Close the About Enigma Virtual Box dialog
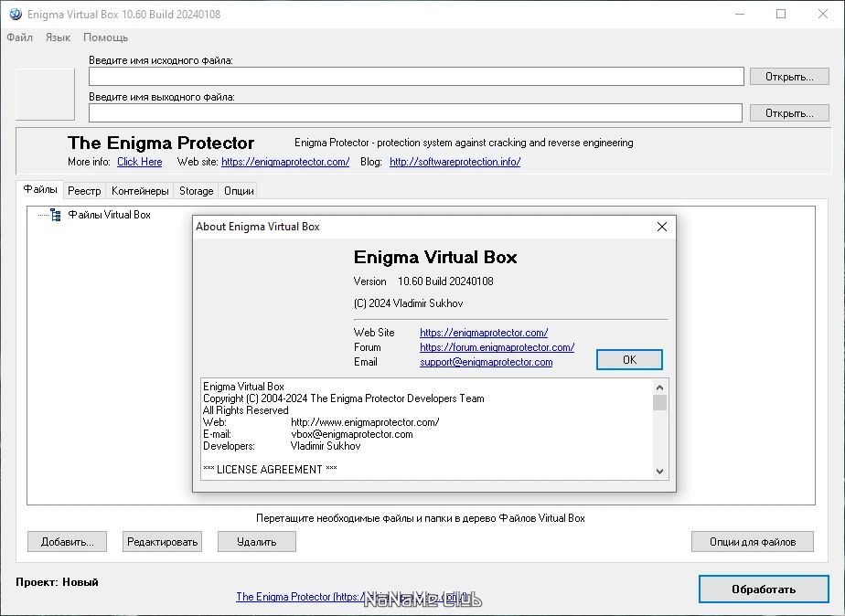This screenshot has width=845, height=616. (662, 227)
